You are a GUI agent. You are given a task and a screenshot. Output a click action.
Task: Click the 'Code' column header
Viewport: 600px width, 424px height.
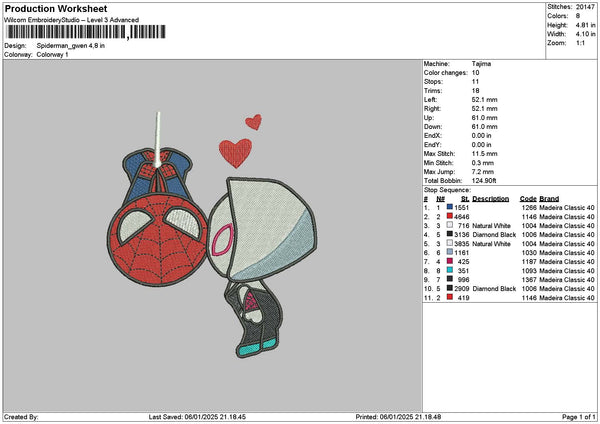click(528, 199)
